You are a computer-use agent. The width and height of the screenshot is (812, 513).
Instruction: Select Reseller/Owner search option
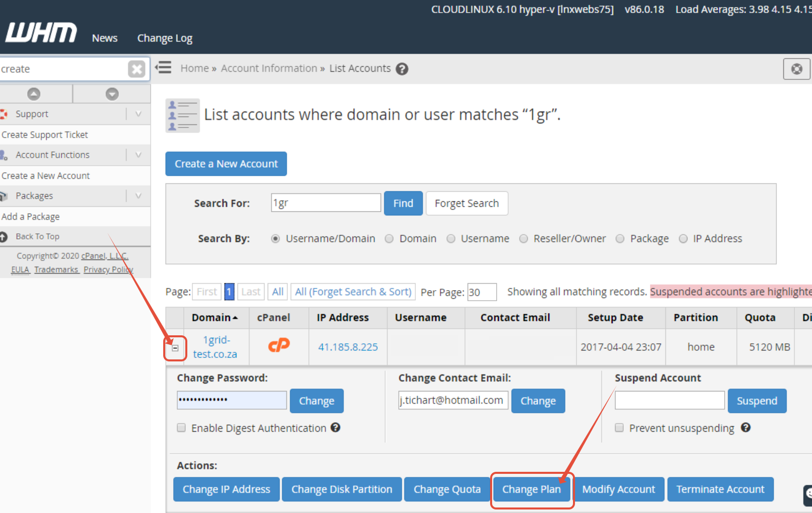(524, 238)
